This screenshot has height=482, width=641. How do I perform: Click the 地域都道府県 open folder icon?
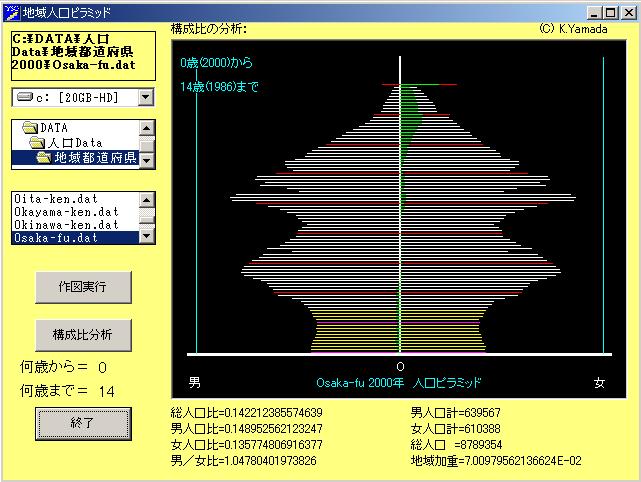[x=44, y=158]
